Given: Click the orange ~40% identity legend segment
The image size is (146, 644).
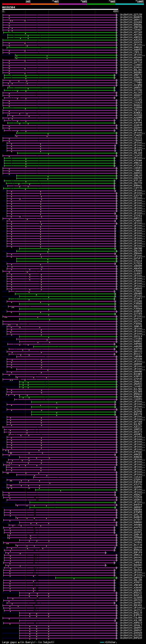Looking at the screenshot, I should coord(45,4).
